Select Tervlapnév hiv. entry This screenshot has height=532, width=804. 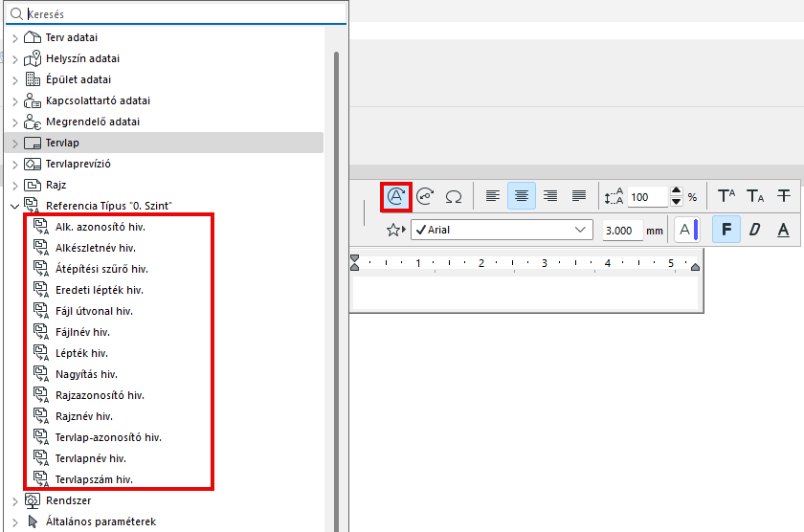click(90, 458)
